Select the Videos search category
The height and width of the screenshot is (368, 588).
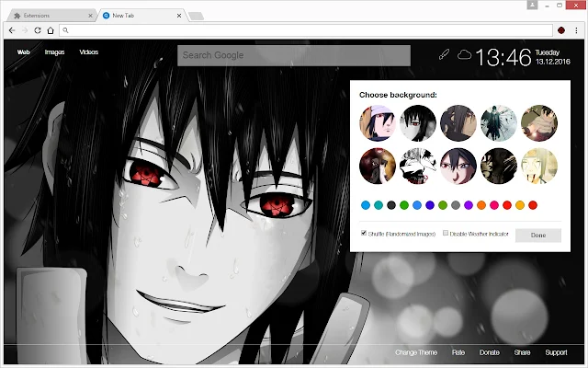pyautogui.click(x=89, y=52)
